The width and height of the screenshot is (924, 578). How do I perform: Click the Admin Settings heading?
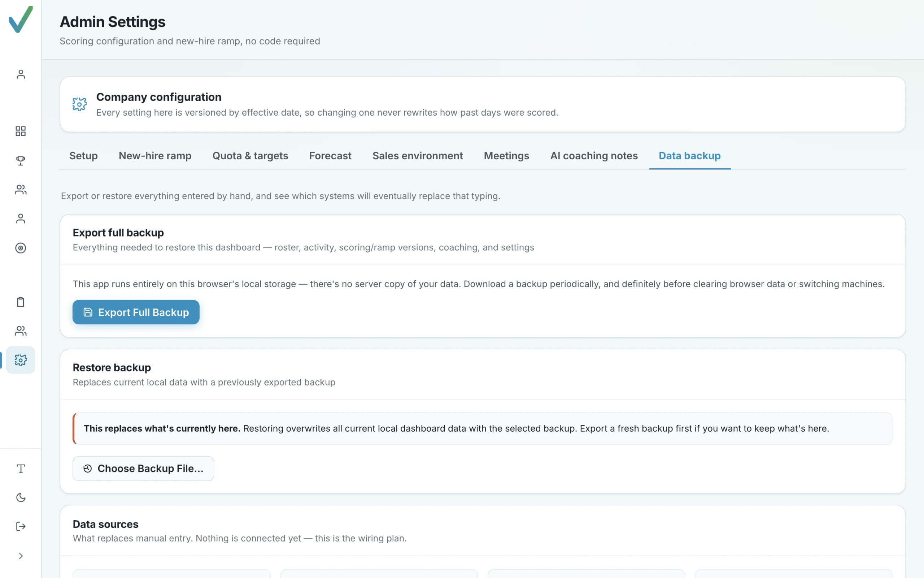point(113,22)
